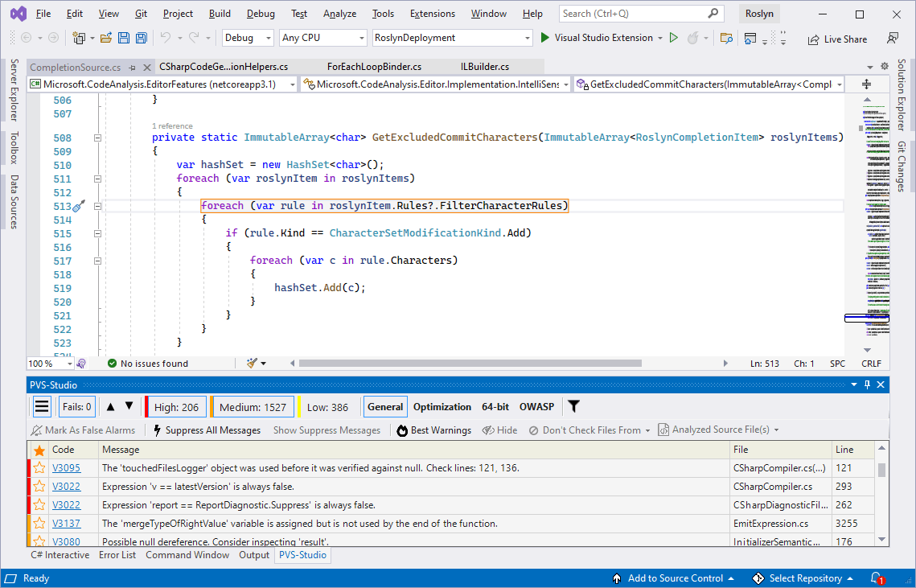Click the Undo arrow icon
Viewport: 916px width, 588px height.
click(x=166, y=38)
